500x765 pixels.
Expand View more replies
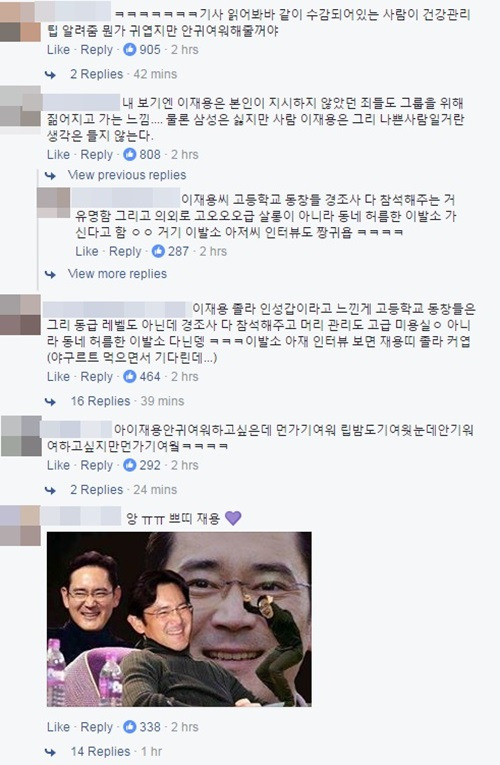[x=117, y=274]
